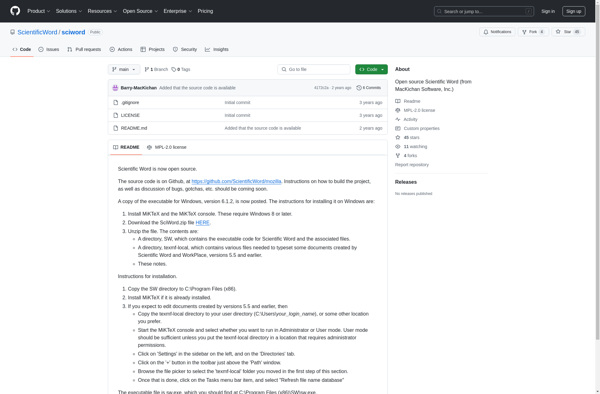Expand the Solutions menu

pos(68,11)
